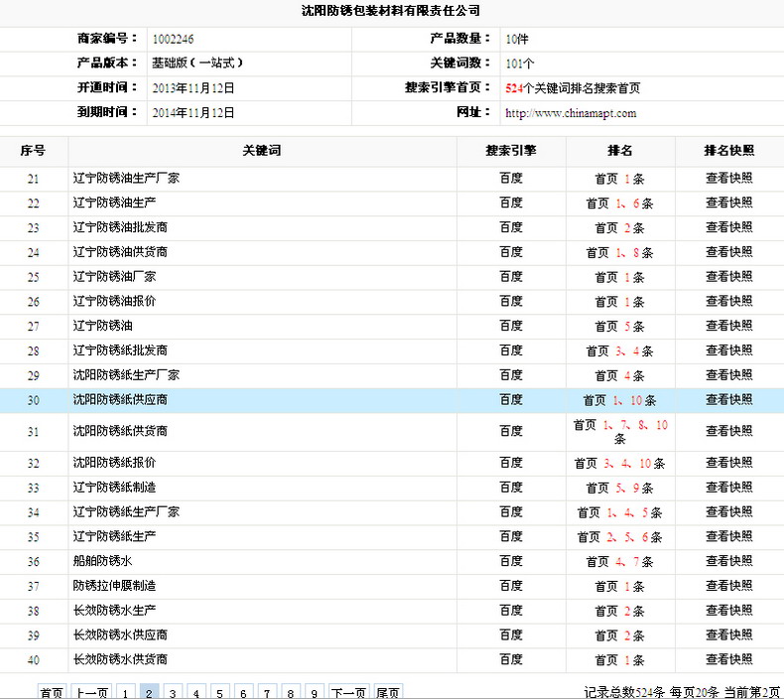Screen dimensions: 784x699
Task: Click the 排名 column header
Action: click(x=620, y=151)
